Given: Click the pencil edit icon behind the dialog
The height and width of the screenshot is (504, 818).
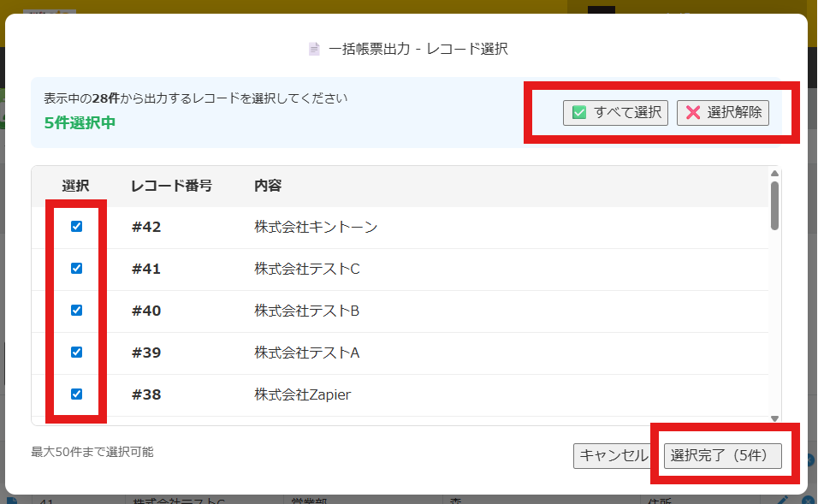Looking at the screenshot, I should click(782, 500).
